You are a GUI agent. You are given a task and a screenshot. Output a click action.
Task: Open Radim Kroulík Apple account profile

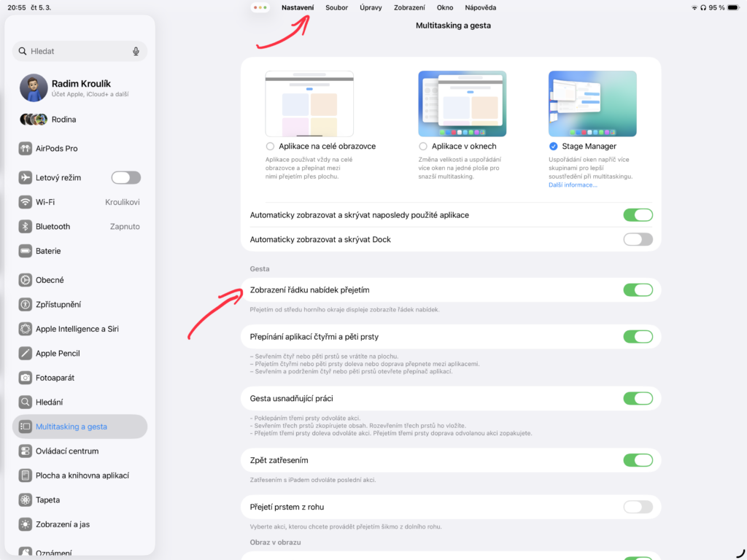(80, 88)
